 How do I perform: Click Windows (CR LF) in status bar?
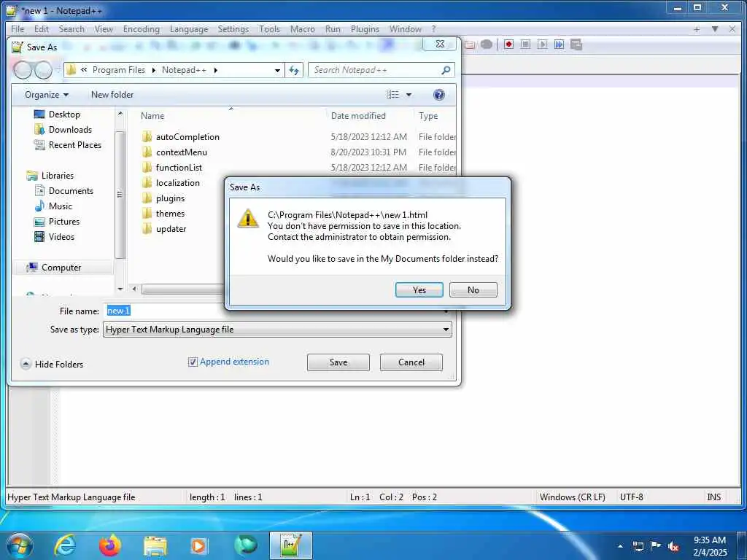(572, 497)
